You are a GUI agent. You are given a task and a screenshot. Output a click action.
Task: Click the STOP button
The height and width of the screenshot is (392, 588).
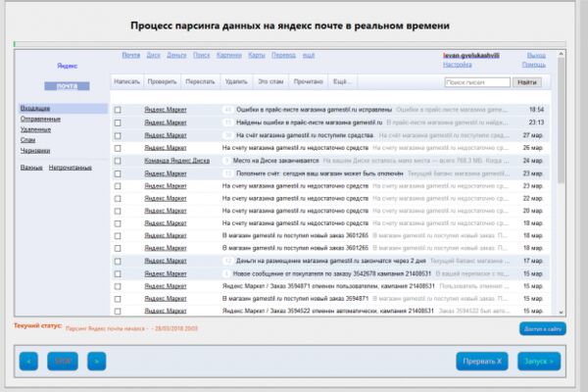63,361
